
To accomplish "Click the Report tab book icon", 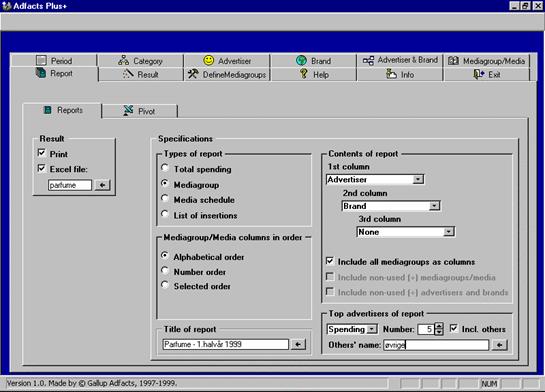I will click(x=41, y=73).
